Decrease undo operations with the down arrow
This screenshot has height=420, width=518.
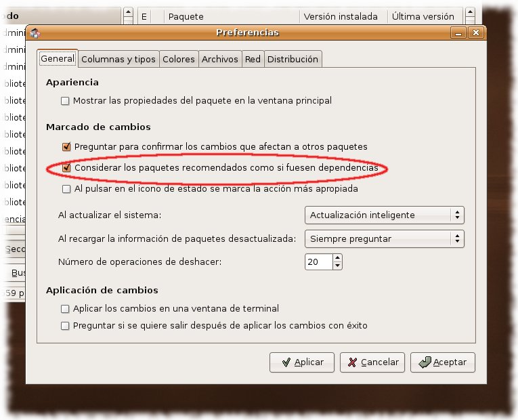(x=337, y=266)
